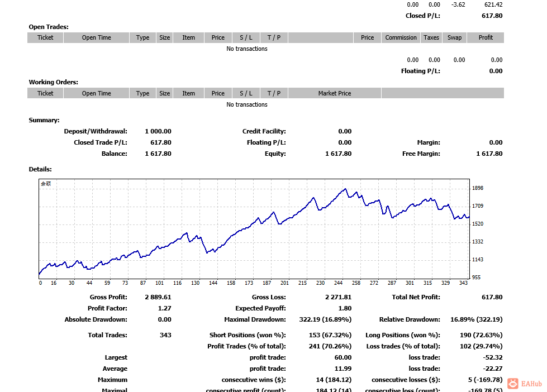The width and height of the screenshot is (547, 392).
Task: Click the 'Summary:' section heading
Action: (x=44, y=120)
